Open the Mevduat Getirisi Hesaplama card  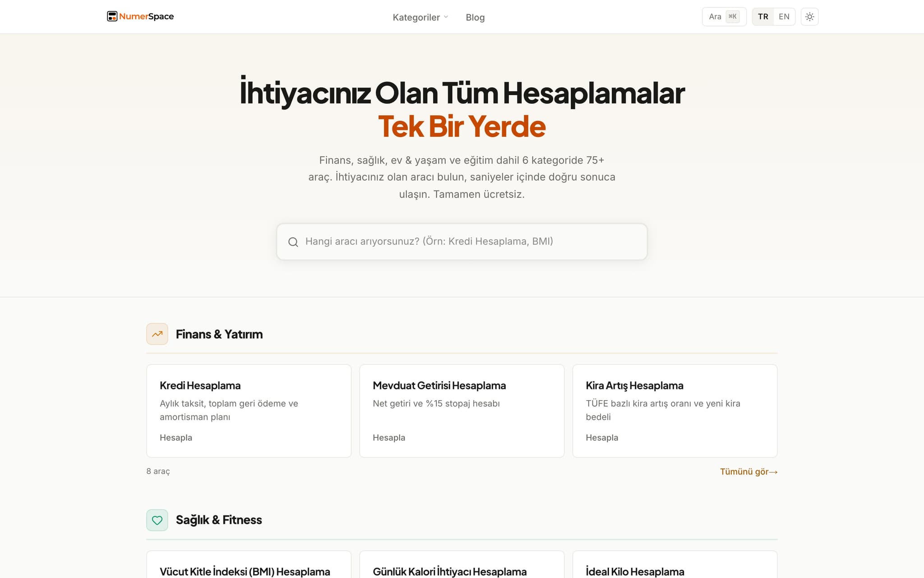coord(462,411)
